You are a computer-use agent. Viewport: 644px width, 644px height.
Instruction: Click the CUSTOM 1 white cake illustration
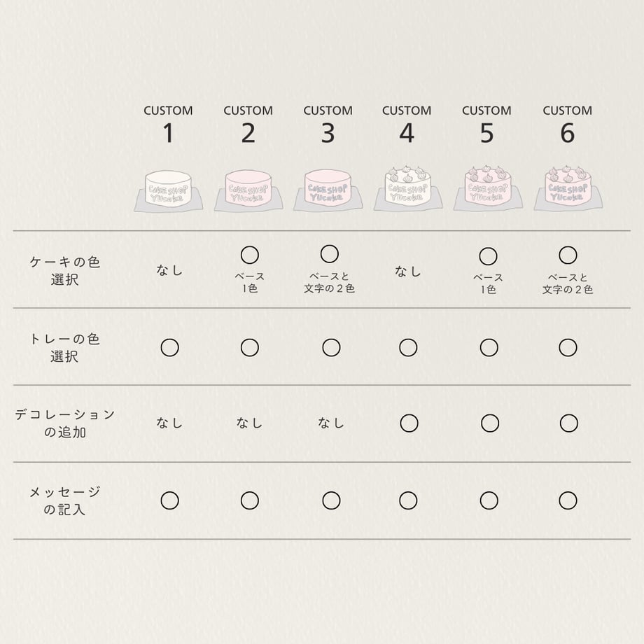[169, 191]
